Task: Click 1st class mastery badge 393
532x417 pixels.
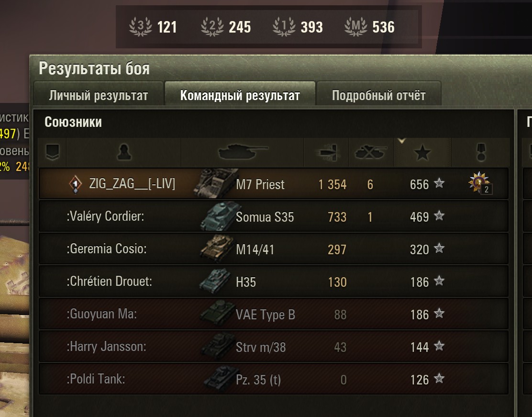Action: [284, 26]
